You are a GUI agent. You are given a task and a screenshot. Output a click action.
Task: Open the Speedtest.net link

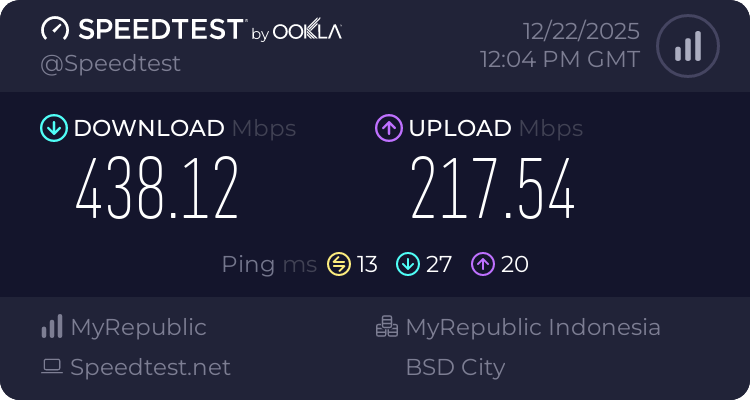pos(150,367)
